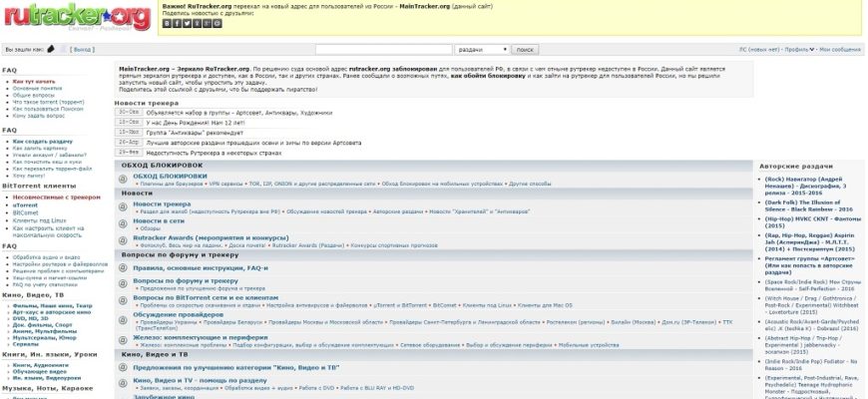Open Фильмы, Наше кино, Театр sidebar link
The image size is (868, 399).
pyautogui.click(x=52, y=305)
